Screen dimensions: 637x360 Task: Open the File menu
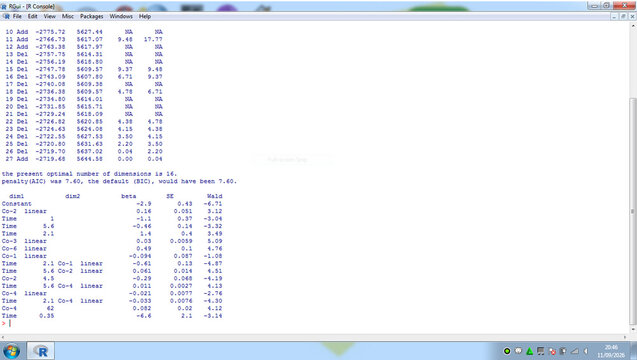pyautogui.click(x=17, y=16)
